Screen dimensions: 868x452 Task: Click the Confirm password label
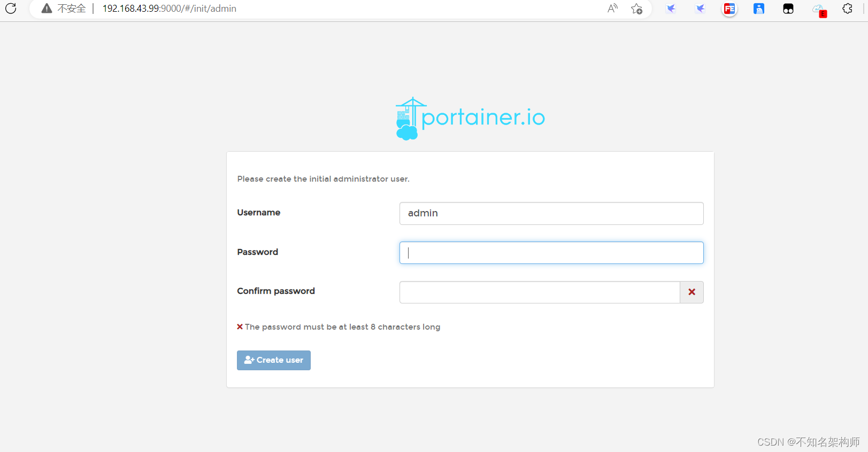click(x=276, y=291)
